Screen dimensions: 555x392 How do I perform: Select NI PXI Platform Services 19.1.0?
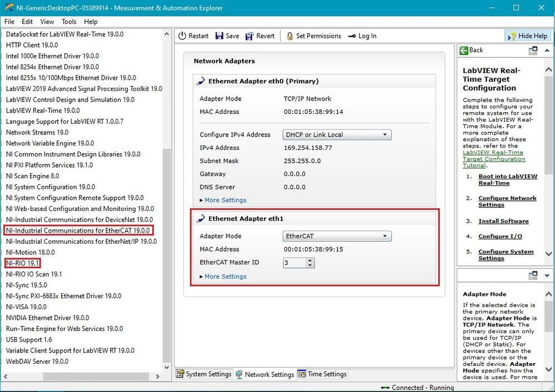(x=49, y=165)
